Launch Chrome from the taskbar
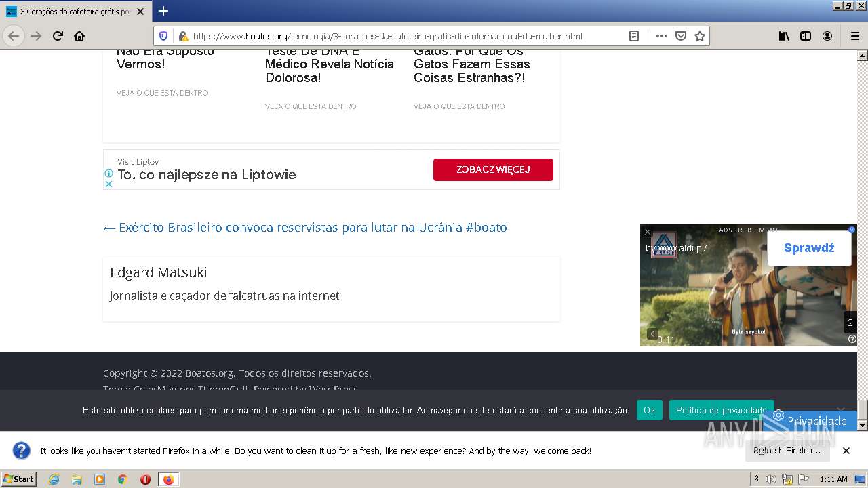The width and height of the screenshot is (868, 488). point(123,479)
